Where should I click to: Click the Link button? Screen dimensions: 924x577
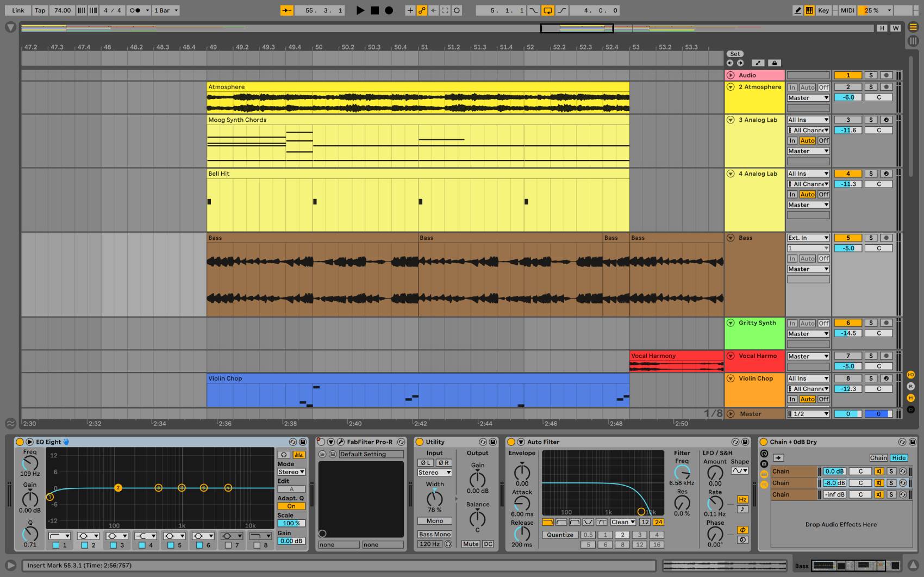tap(18, 10)
